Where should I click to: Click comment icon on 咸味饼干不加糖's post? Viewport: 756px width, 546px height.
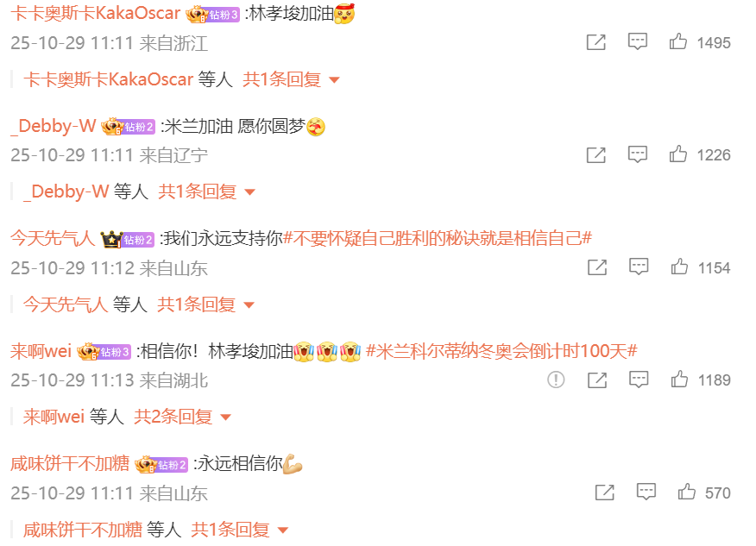click(x=646, y=492)
